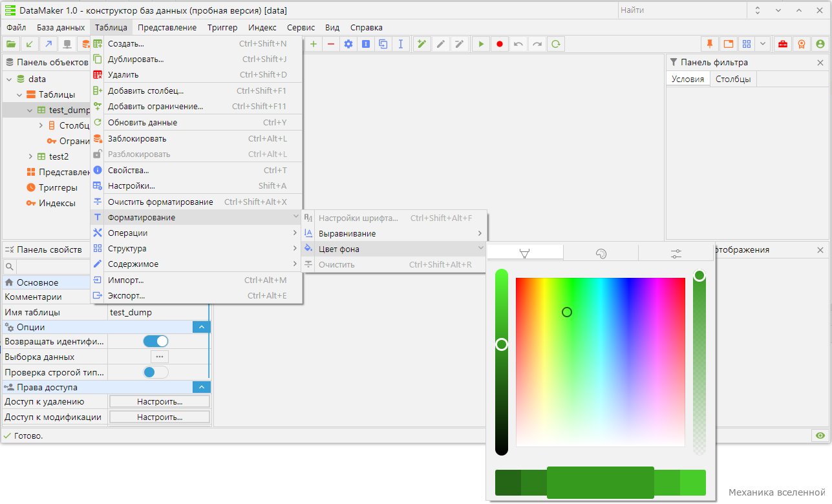Click into the 'Найти' search field

[x=681, y=10]
